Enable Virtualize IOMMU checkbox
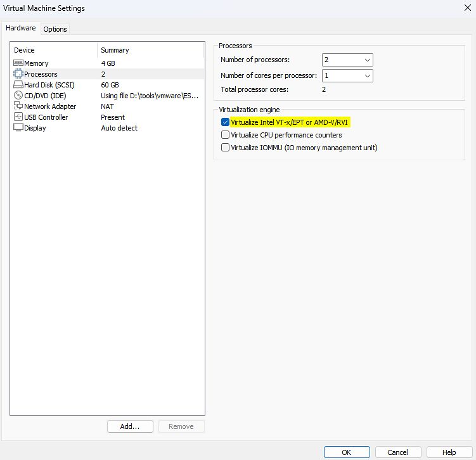Screen dimensions: 476x460 (225, 148)
